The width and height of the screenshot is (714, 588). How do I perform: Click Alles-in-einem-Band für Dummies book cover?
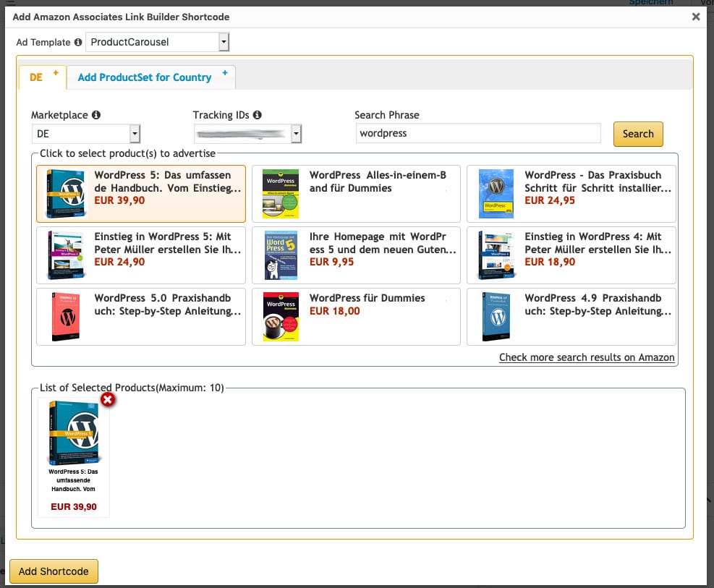pos(281,194)
